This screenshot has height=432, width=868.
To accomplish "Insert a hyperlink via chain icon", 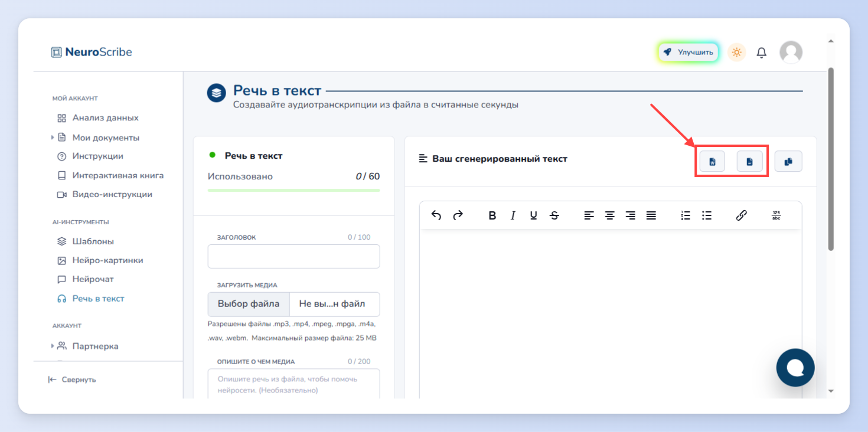I will [x=742, y=215].
